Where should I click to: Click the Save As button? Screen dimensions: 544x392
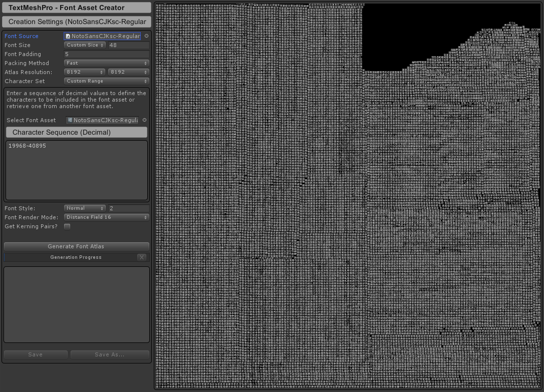tap(110, 354)
